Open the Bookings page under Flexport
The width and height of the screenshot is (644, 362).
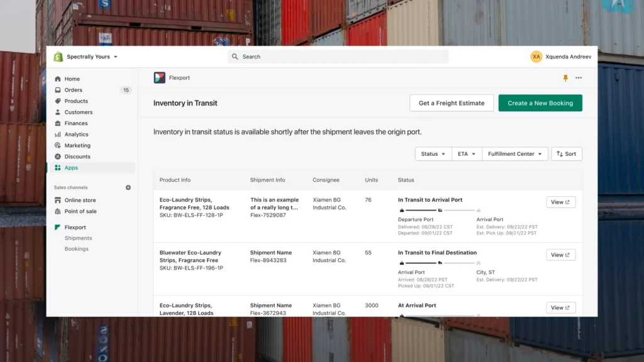point(76,248)
